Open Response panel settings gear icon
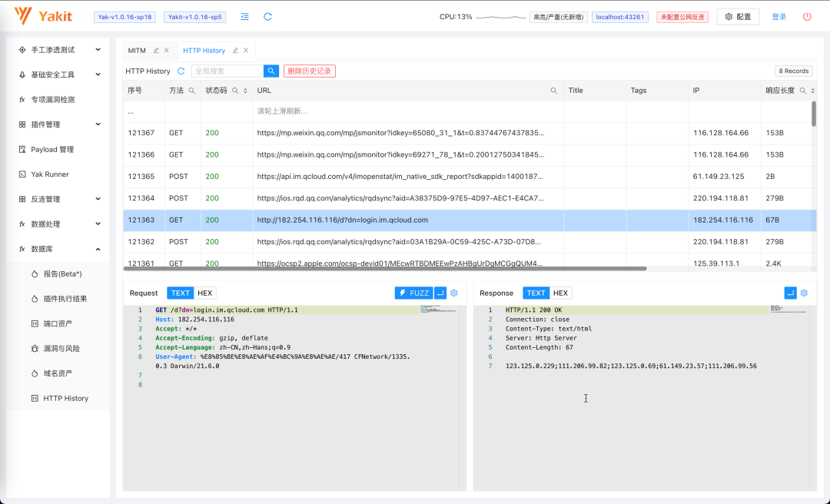The height and width of the screenshot is (504, 830). (x=804, y=293)
